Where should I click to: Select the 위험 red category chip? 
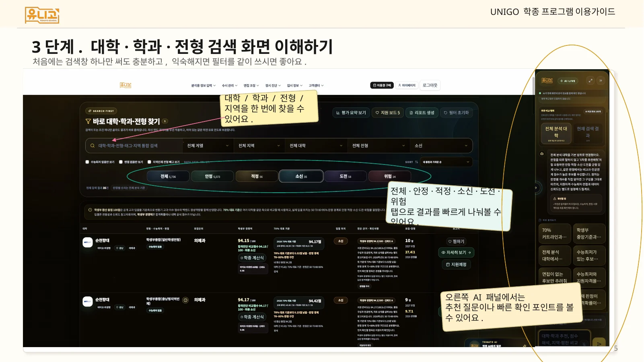390,176
